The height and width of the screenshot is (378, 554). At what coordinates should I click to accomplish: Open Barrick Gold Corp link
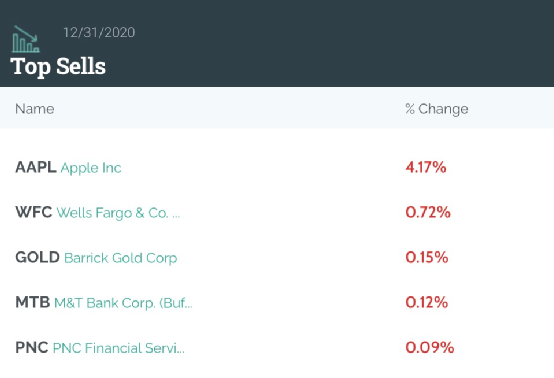(120, 258)
